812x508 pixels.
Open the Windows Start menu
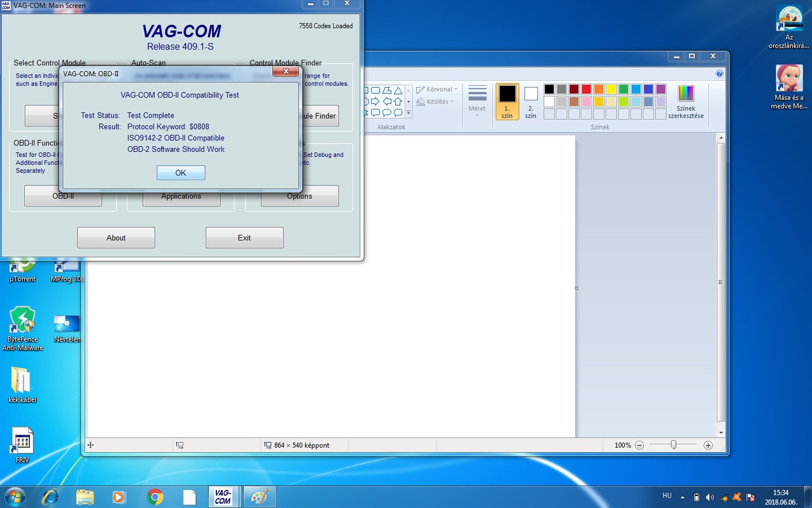tap(15, 496)
